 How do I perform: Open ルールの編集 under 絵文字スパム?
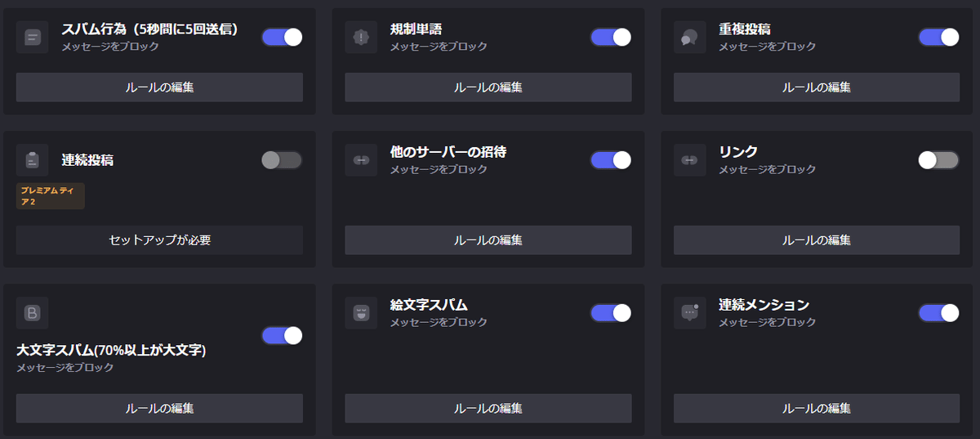pos(488,408)
